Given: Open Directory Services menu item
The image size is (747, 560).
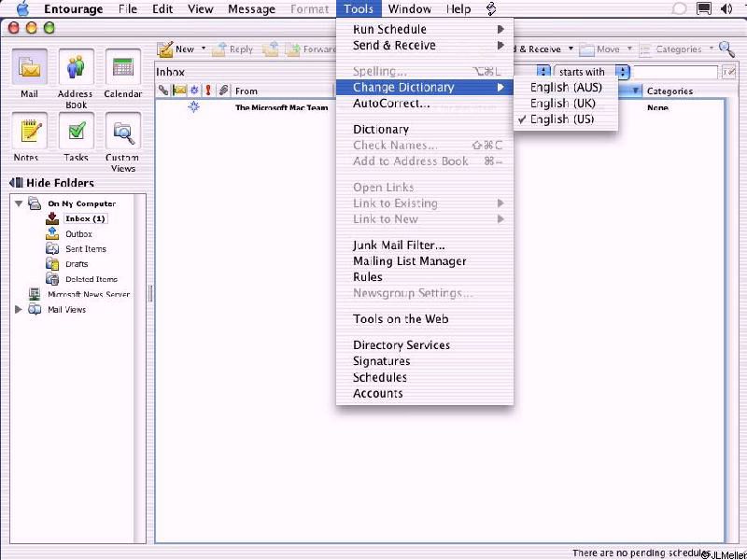Looking at the screenshot, I should tap(425, 345).
